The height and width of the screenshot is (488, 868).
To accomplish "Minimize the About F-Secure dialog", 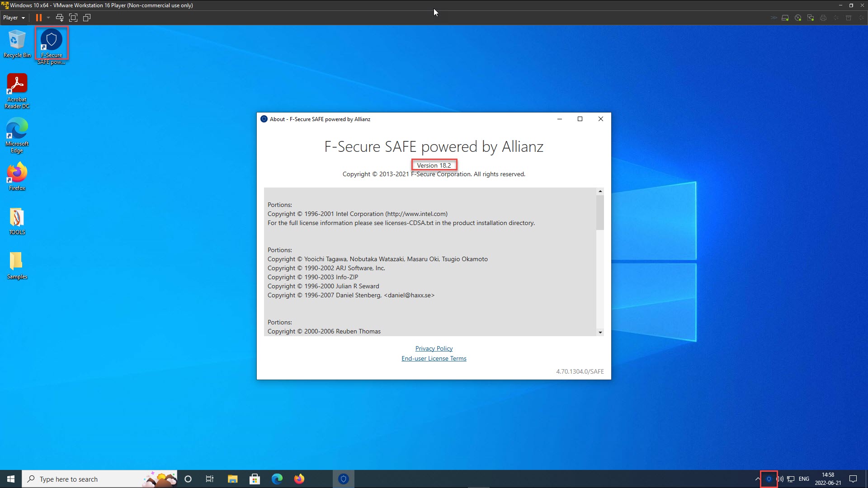I will pos(560,119).
